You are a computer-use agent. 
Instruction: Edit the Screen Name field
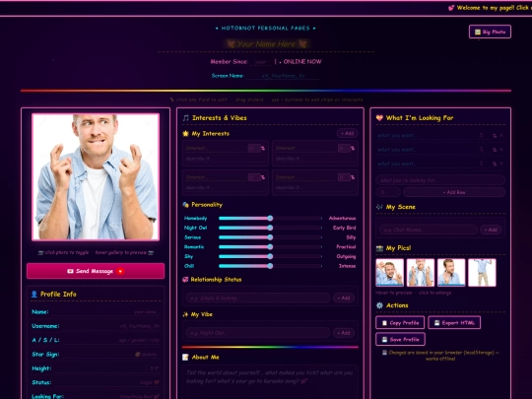pyautogui.click(x=283, y=76)
